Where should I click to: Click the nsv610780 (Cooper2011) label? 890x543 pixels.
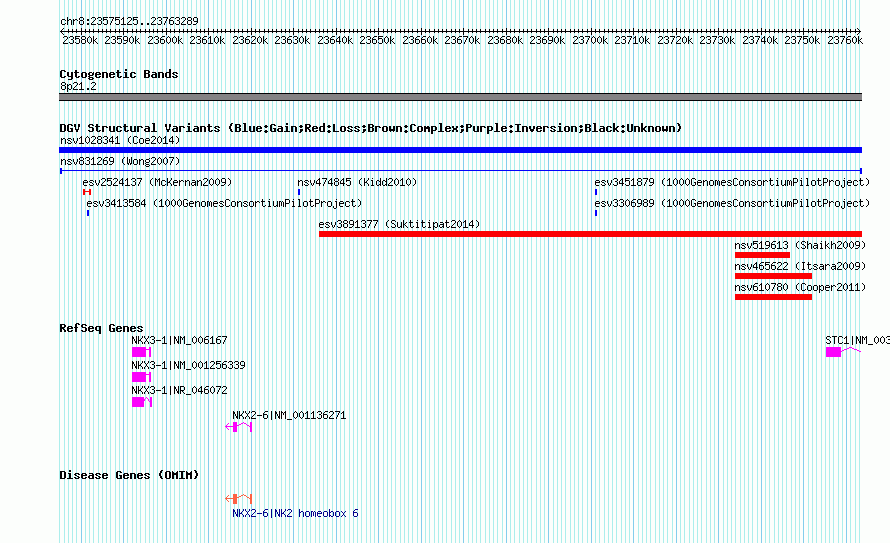pos(800,287)
